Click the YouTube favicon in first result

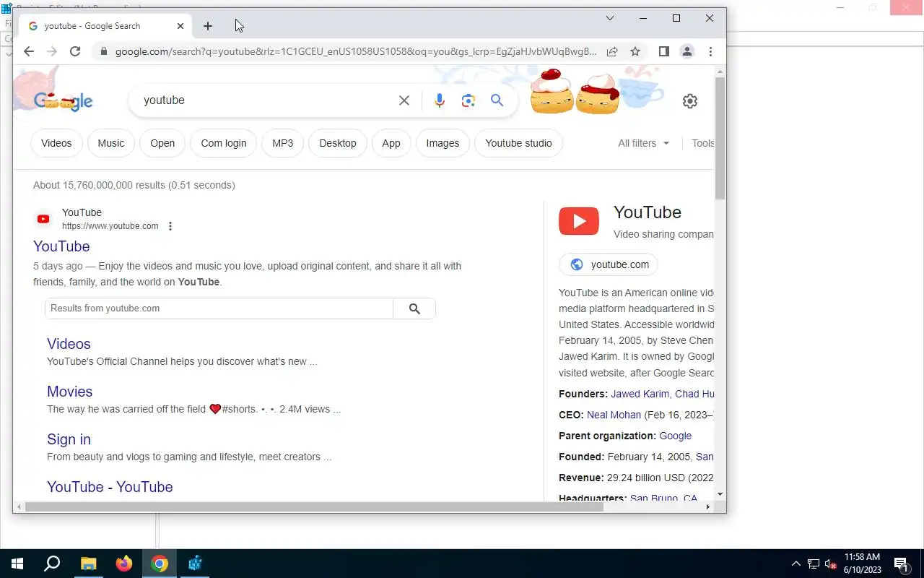point(43,219)
